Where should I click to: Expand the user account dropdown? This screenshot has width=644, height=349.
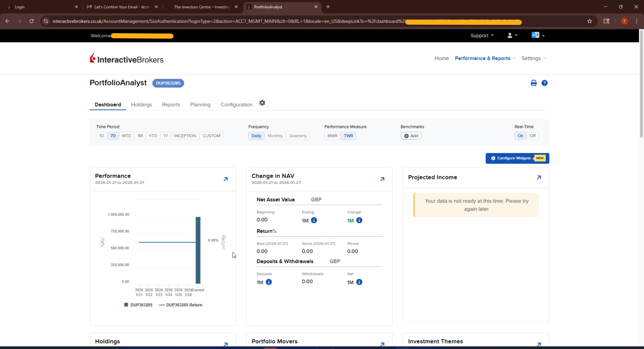(512, 35)
